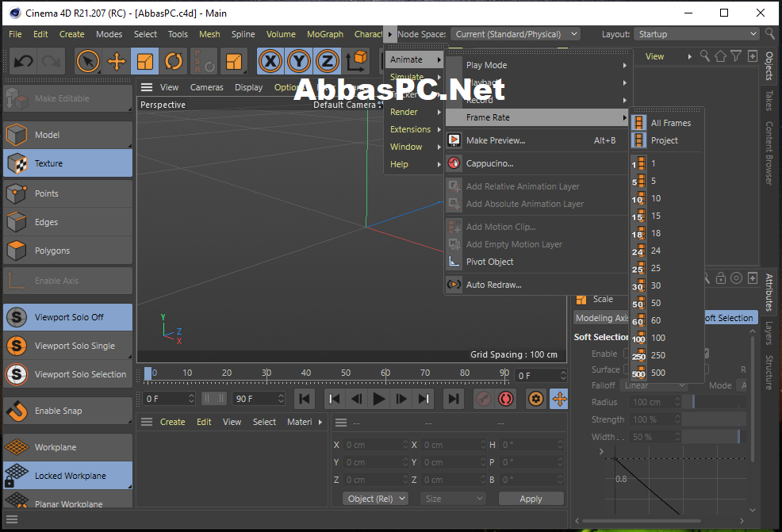Image resolution: width=782 pixels, height=532 pixels.
Task: Toggle Enable Snap
Action: tap(68, 411)
